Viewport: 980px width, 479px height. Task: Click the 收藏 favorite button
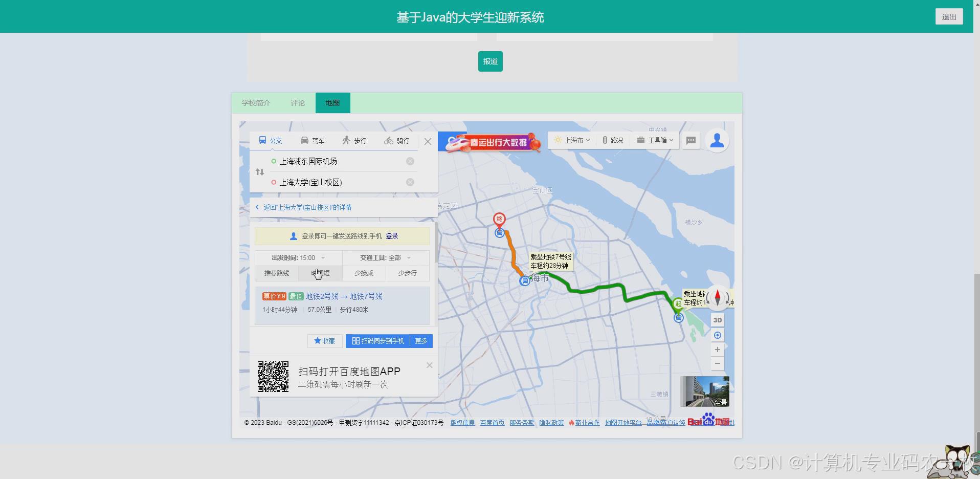[325, 341]
